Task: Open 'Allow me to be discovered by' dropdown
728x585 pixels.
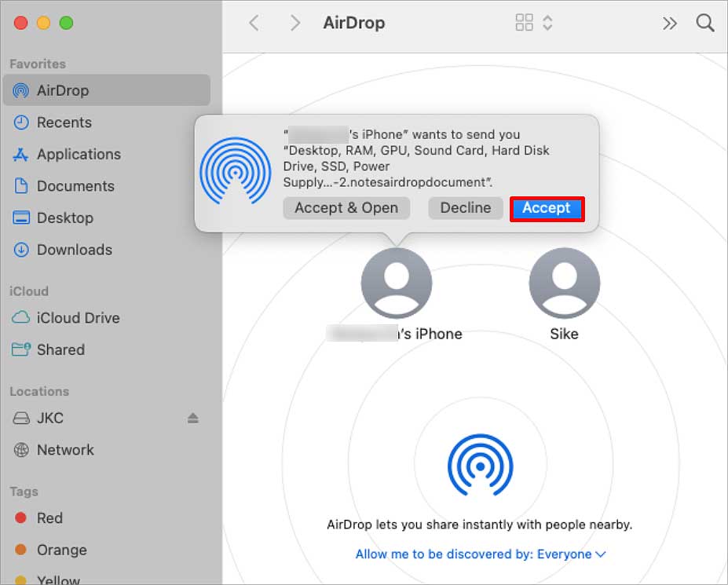Action: [481, 554]
